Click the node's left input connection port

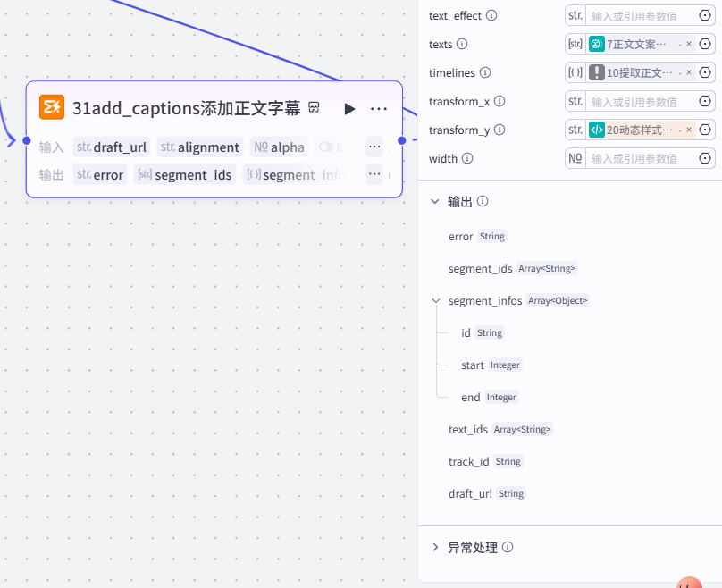coord(27,140)
